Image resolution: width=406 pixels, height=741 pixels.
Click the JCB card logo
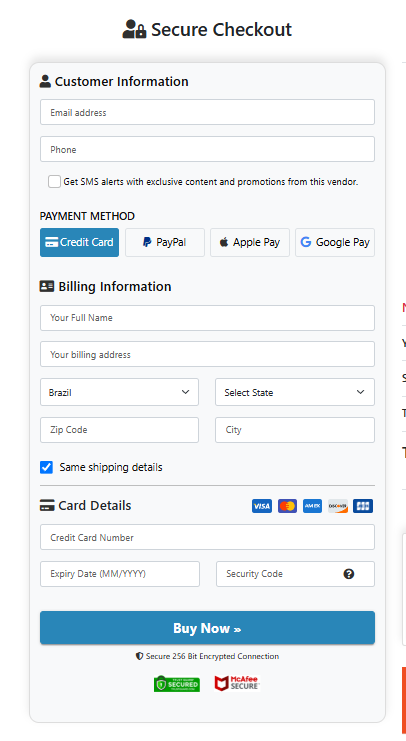pos(363,506)
